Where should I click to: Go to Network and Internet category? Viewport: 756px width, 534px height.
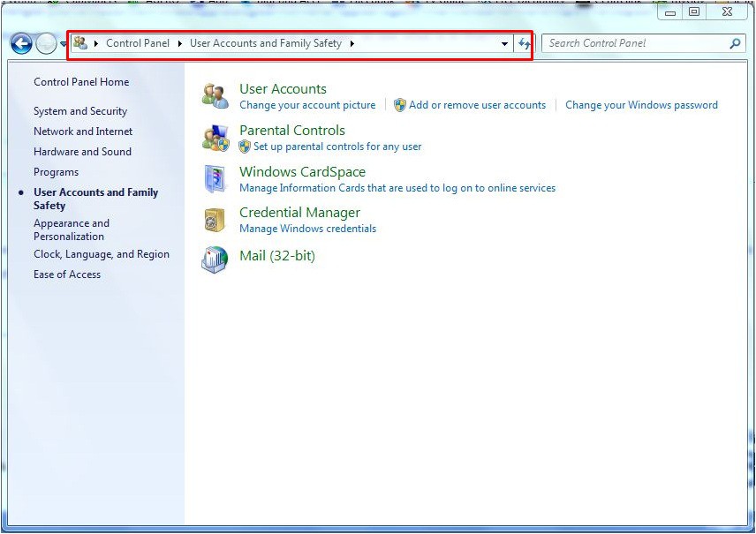pyautogui.click(x=83, y=132)
